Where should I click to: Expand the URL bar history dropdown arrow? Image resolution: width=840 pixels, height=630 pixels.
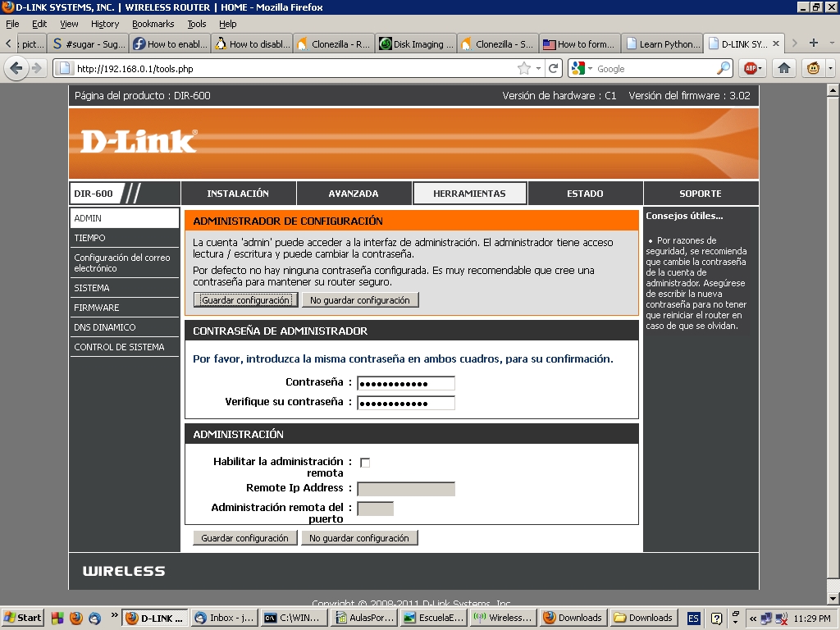click(539, 69)
